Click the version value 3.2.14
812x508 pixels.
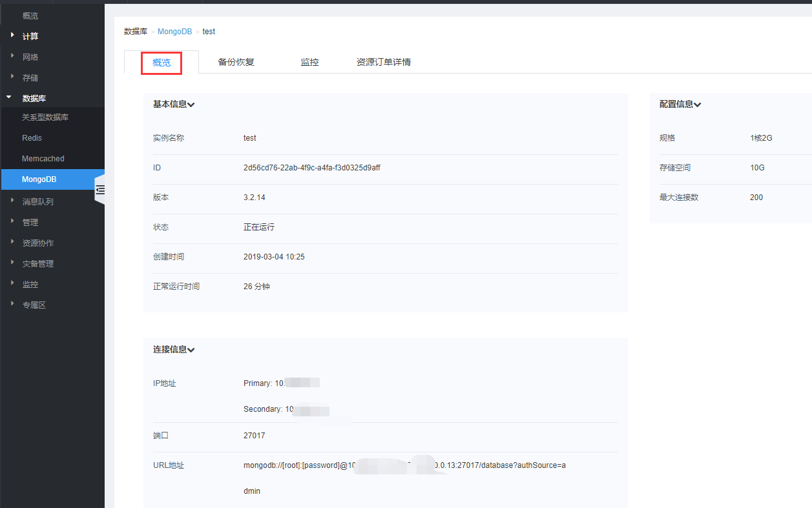[255, 198]
